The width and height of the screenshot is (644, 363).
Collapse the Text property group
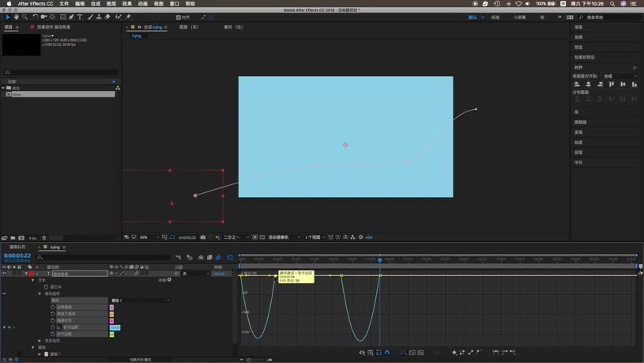(33, 281)
